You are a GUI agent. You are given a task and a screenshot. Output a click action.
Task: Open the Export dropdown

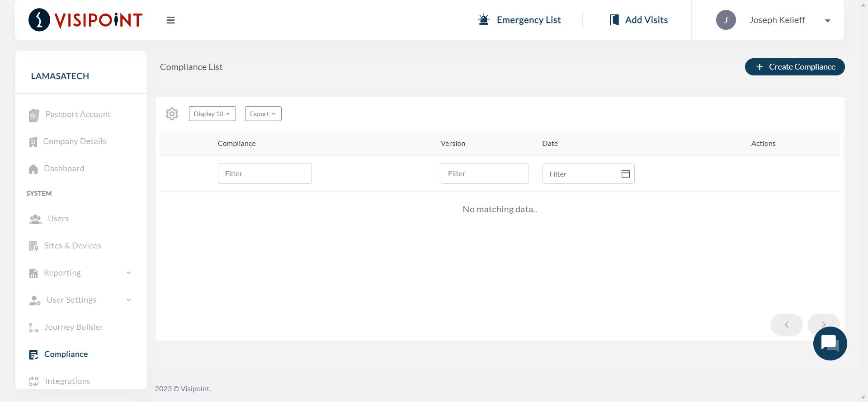pos(263,114)
